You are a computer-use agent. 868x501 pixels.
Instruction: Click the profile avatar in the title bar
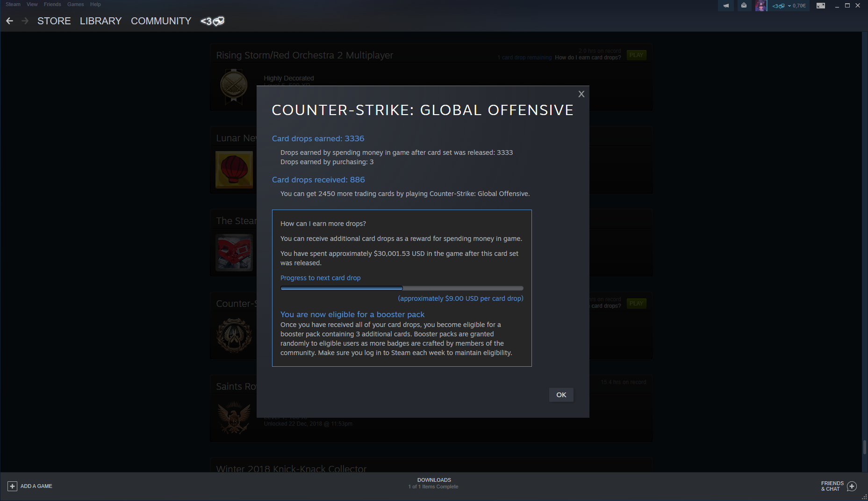[x=761, y=6]
